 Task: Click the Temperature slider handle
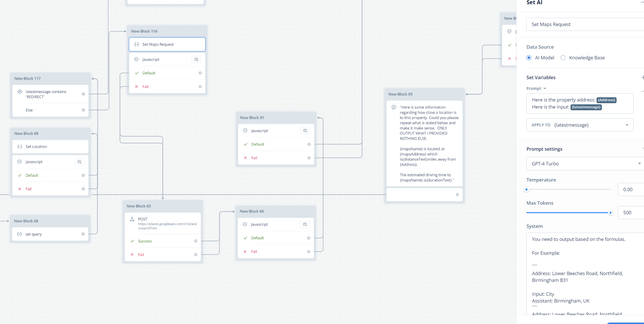pyautogui.click(x=526, y=189)
